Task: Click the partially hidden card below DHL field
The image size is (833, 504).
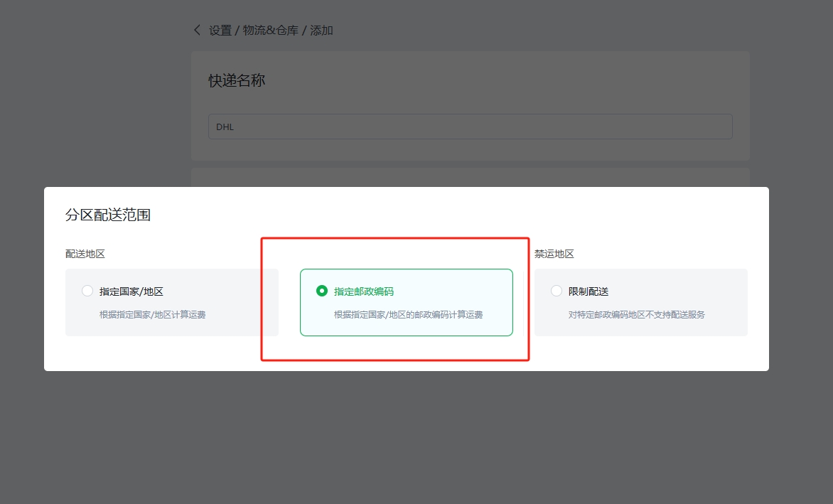Action: pos(470,177)
